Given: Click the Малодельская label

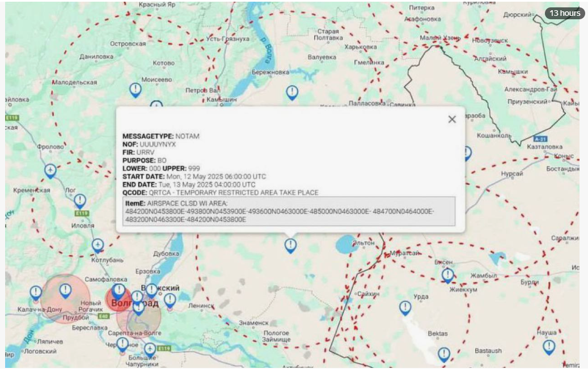Looking at the screenshot, I should pyautogui.click(x=74, y=82).
